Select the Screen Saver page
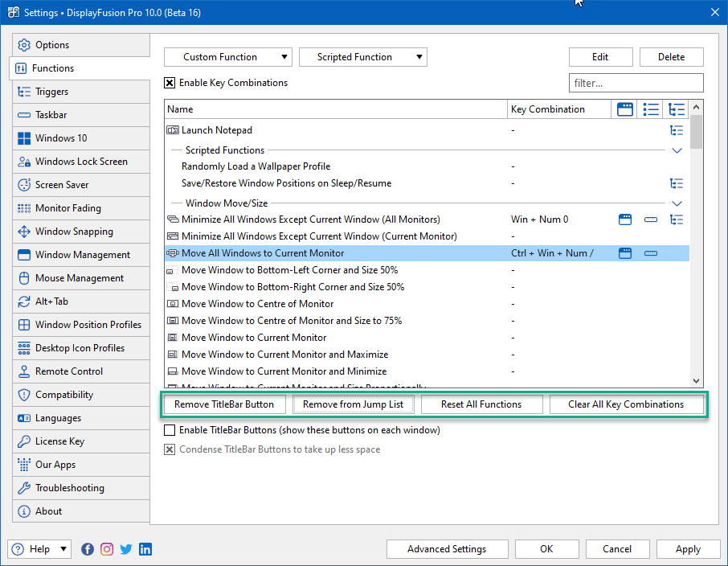This screenshot has width=728, height=566. pos(81,184)
